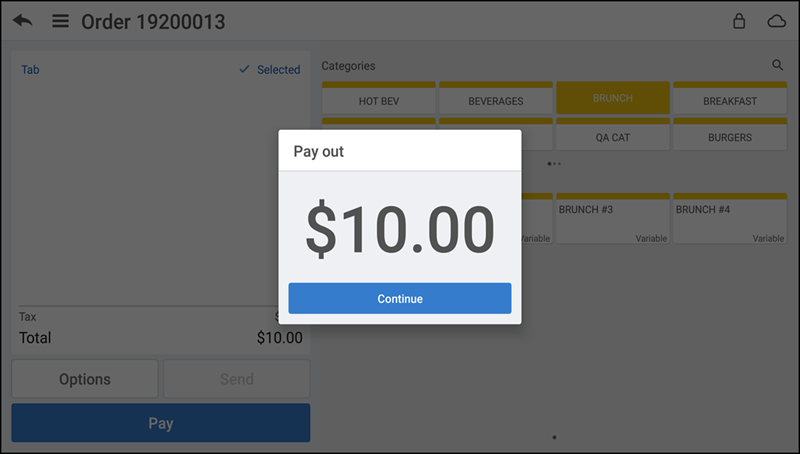
Task: Toggle the Selected checkmark on the tab
Action: [270, 69]
